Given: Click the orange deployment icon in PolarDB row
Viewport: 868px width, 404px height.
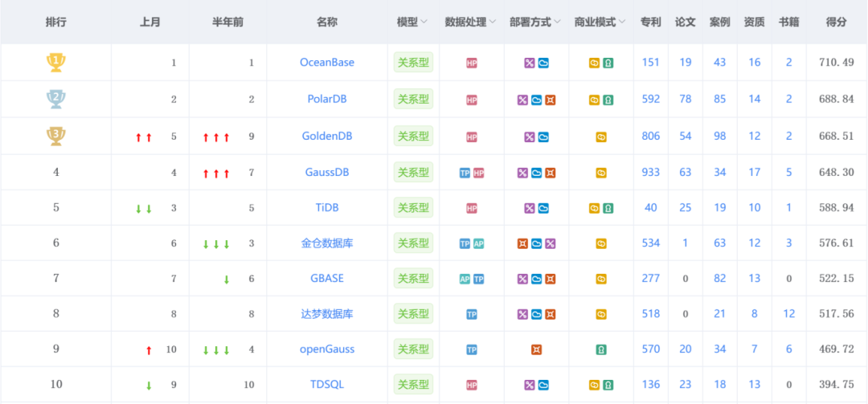Looking at the screenshot, I should coord(551,100).
